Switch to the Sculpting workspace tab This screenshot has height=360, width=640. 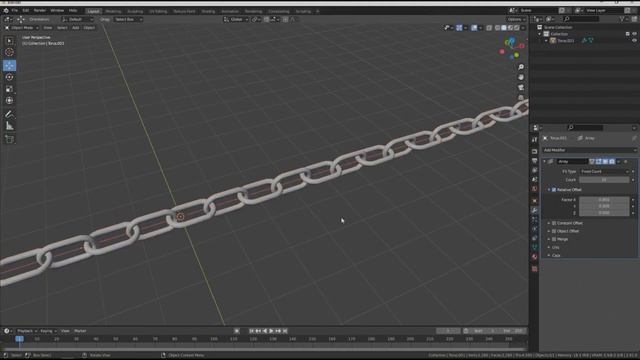(x=135, y=11)
